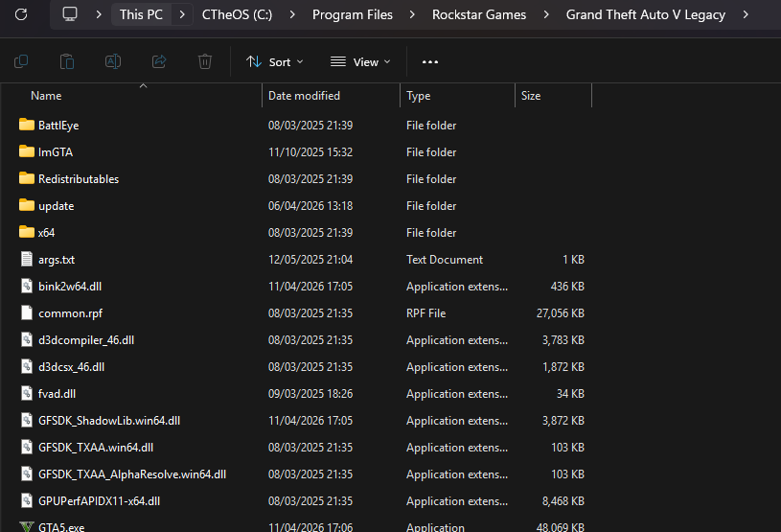781x532 pixels.
Task: Select the x64 folder name
Action: coord(47,233)
